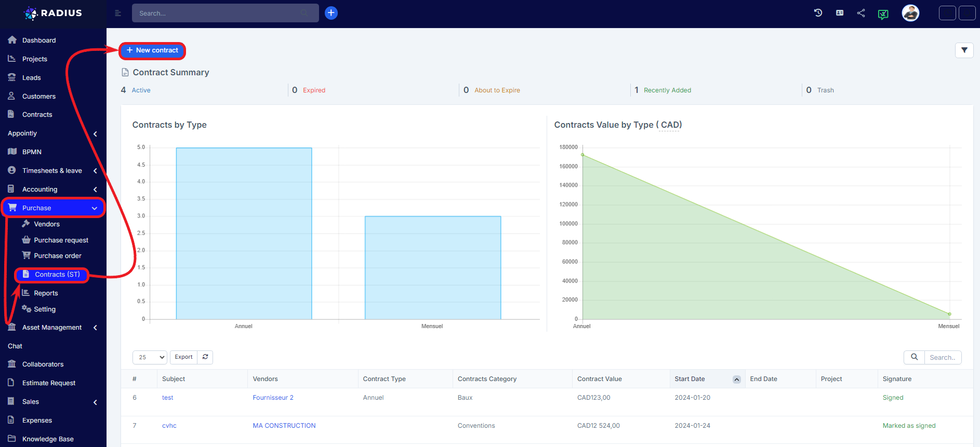Filter by Recently Added contracts
Image resolution: width=980 pixels, height=447 pixels.
click(667, 90)
